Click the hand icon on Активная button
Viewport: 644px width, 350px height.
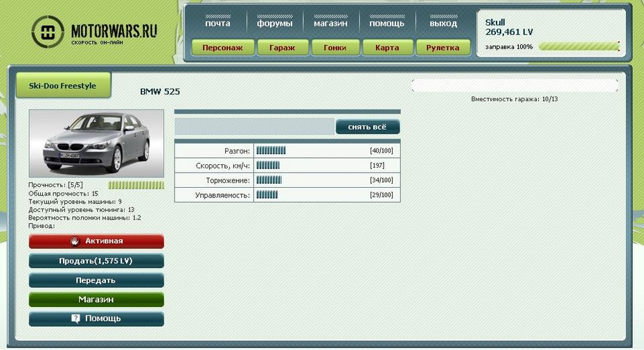click(x=75, y=241)
